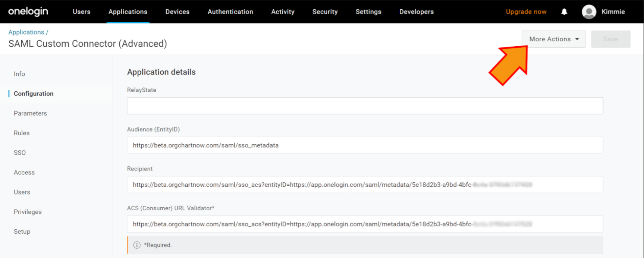The height and width of the screenshot is (258, 644).
Task: Click the Audience (EntityID) label
Action: [x=153, y=129]
